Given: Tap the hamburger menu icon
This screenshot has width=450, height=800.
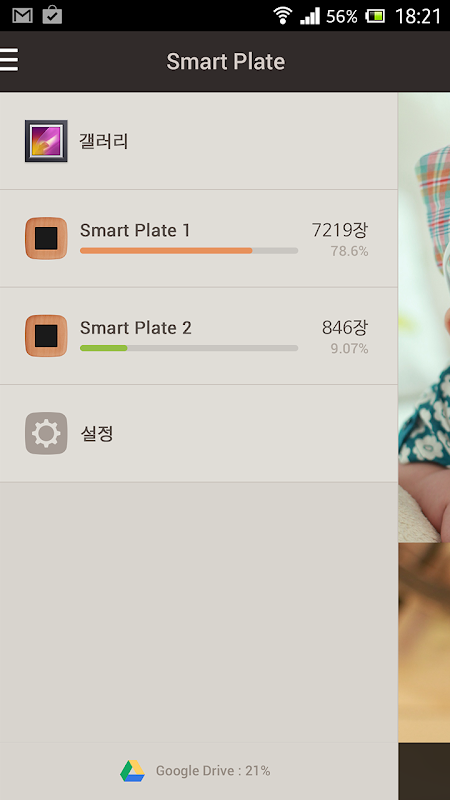Looking at the screenshot, I should [x=9, y=60].
